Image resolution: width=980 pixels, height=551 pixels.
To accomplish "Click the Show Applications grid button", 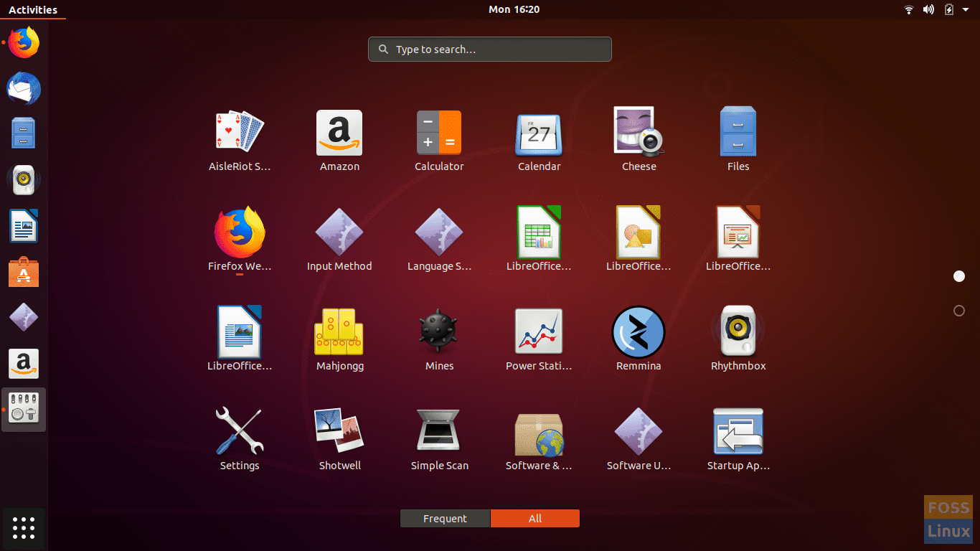I will 24,528.
